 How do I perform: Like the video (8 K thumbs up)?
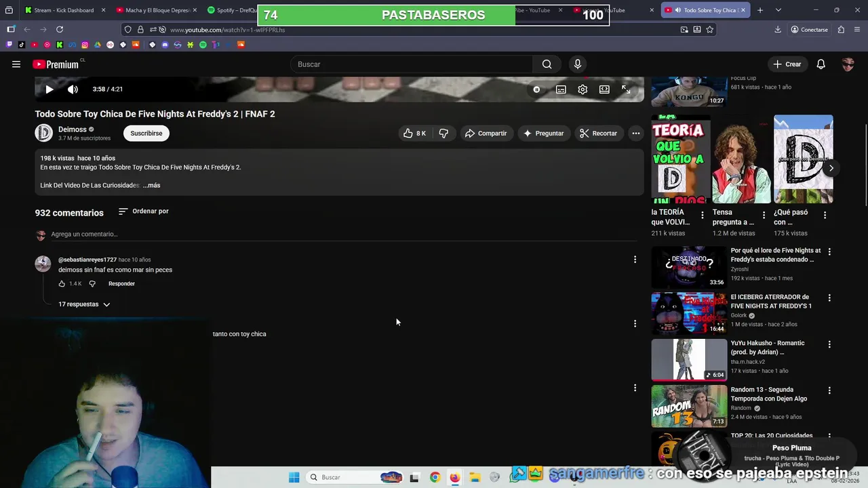(414, 134)
